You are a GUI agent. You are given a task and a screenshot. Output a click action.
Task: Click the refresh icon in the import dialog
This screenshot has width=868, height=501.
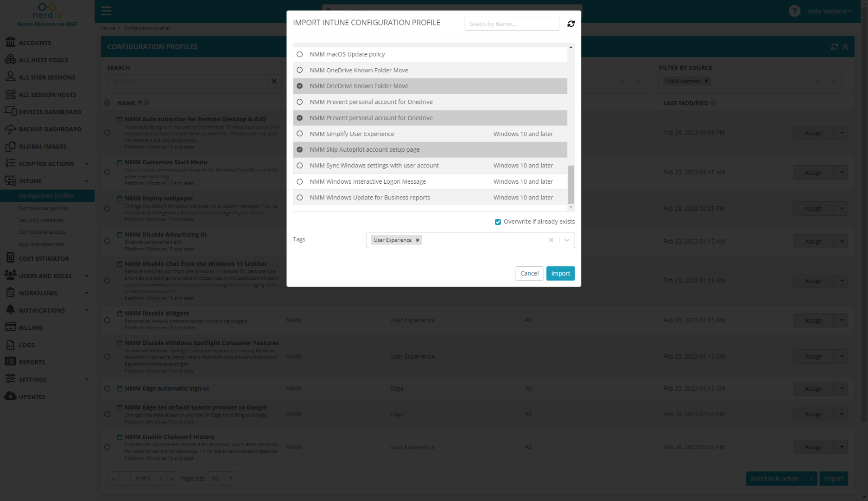click(571, 24)
